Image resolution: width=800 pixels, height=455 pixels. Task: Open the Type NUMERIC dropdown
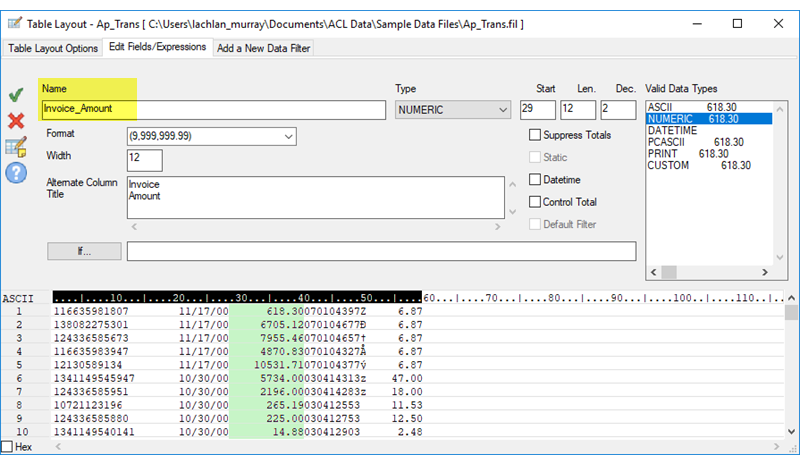click(x=453, y=110)
